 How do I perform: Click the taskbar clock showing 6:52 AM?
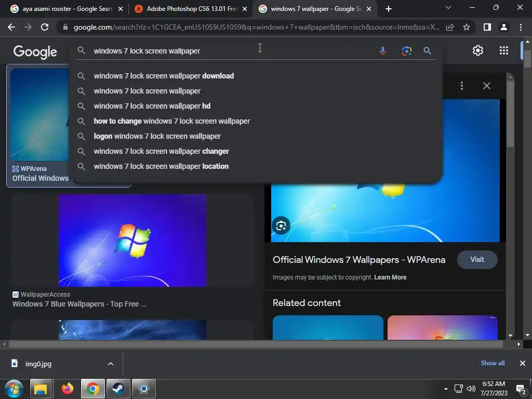494,389
